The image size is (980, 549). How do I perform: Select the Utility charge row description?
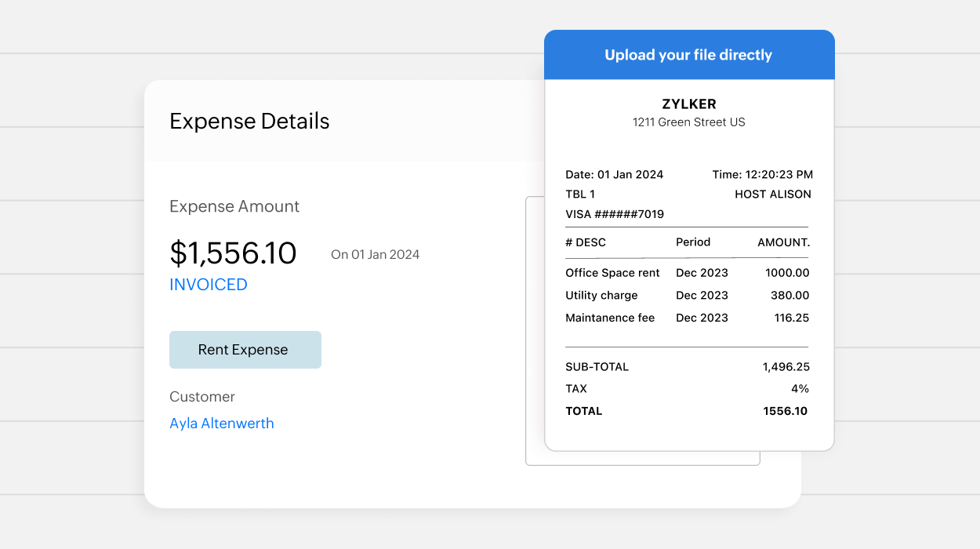pyautogui.click(x=601, y=296)
